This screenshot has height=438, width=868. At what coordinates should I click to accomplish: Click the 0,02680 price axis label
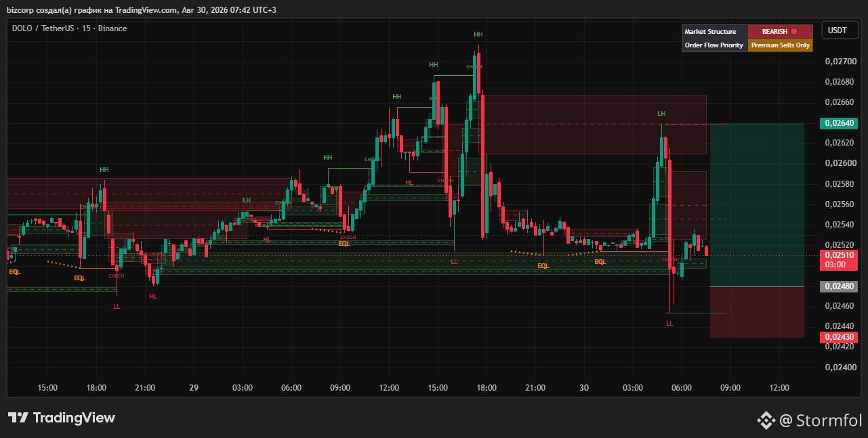click(840, 82)
